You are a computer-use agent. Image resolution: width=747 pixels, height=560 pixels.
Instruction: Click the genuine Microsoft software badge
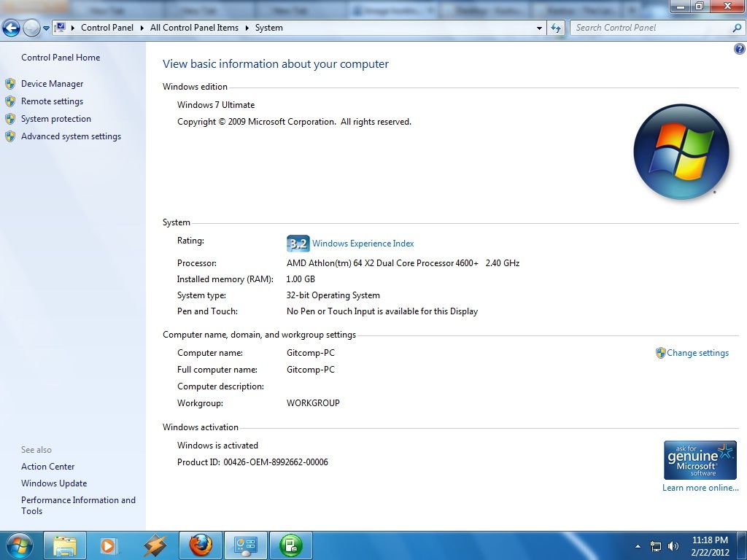(x=700, y=460)
